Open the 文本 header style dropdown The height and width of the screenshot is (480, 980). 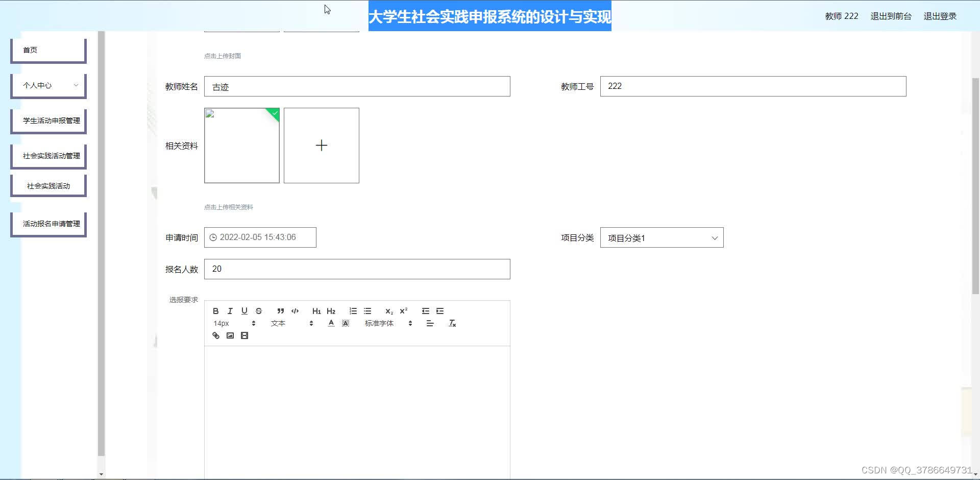pyautogui.click(x=292, y=323)
